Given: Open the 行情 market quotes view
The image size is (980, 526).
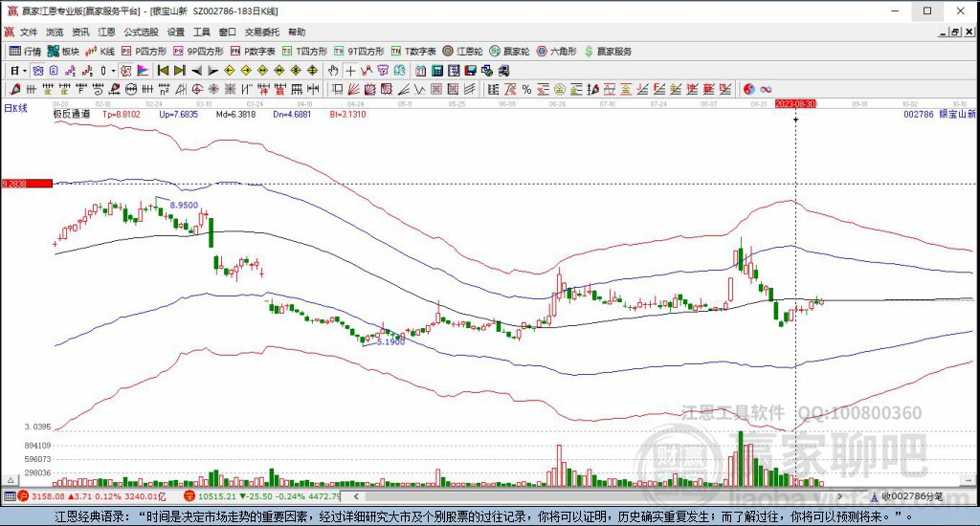Looking at the screenshot, I should [25, 51].
